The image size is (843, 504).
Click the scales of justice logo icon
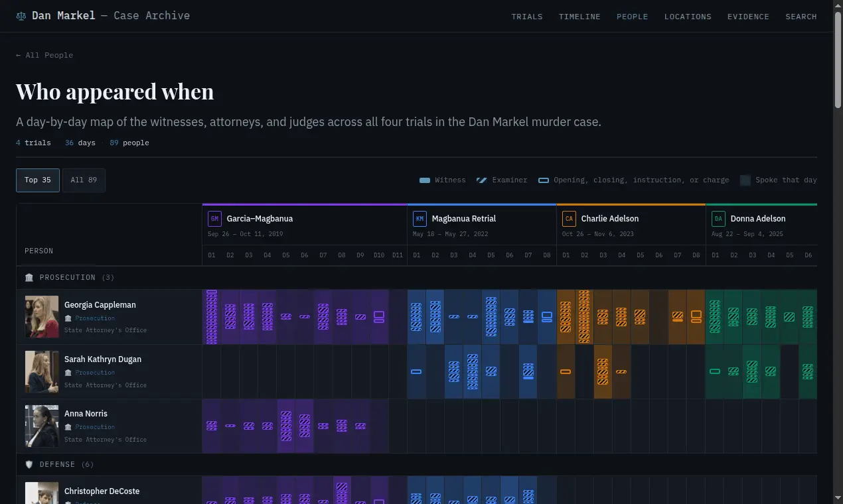point(21,16)
